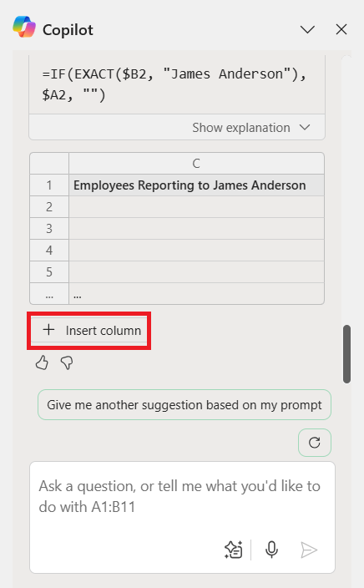Click row number 3 in preview table
364x588 pixels.
(49, 229)
